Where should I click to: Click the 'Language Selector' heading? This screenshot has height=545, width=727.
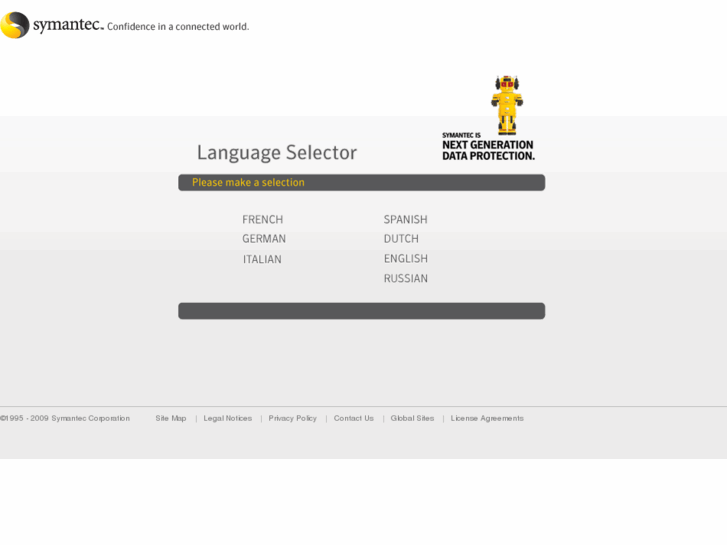click(277, 153)
